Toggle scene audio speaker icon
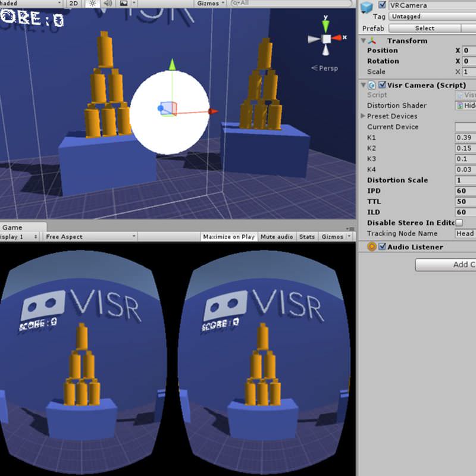476x476 pixels. [x=108, y=4]
